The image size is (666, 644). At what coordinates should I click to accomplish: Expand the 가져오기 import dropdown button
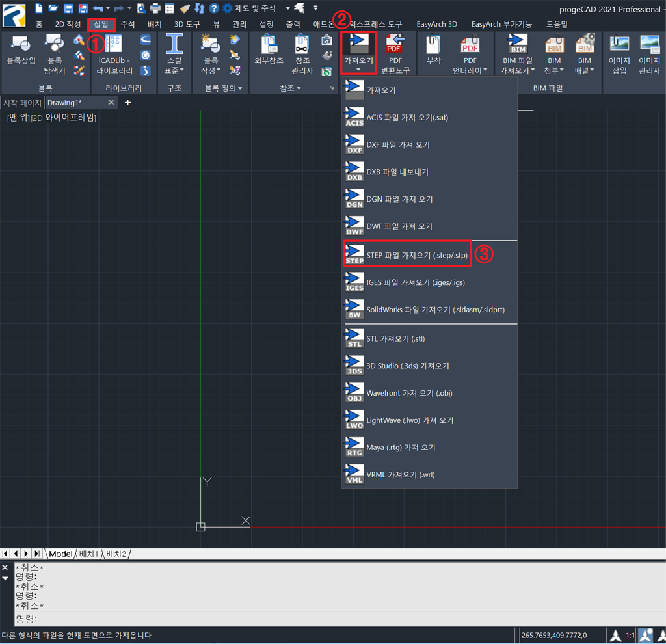(x=358, y=70)
